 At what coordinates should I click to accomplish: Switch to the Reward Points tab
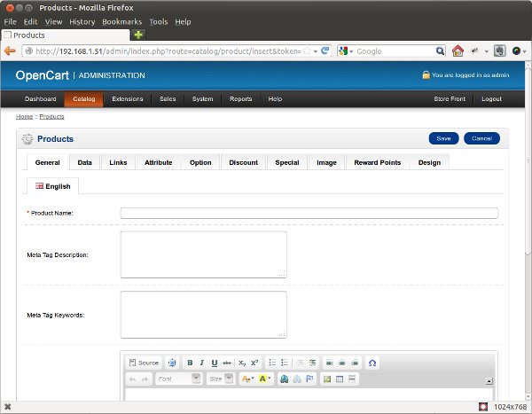point(377,162)
